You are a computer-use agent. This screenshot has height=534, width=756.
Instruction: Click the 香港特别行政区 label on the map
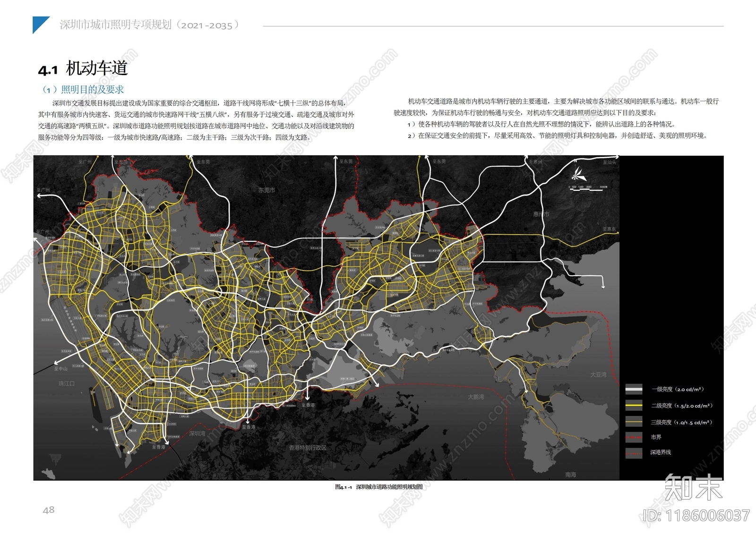(308, 448)
